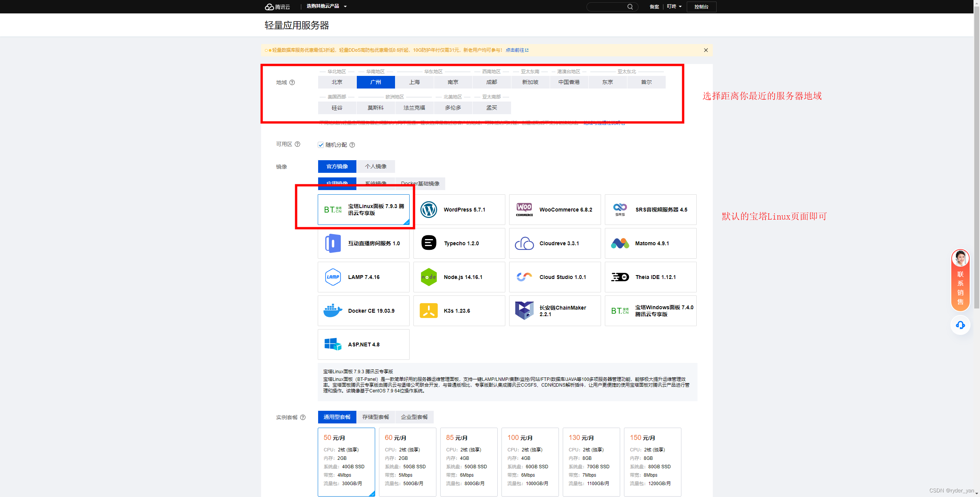Select the 成都 region

click(x=492, y=82)
